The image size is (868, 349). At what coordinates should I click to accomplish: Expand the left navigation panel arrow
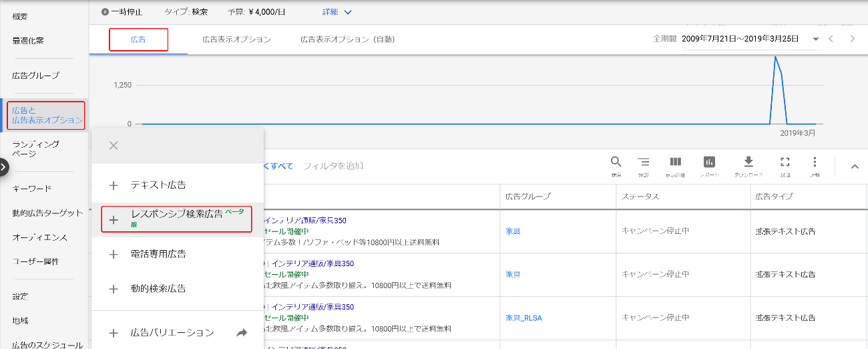(x=4, y=166)
